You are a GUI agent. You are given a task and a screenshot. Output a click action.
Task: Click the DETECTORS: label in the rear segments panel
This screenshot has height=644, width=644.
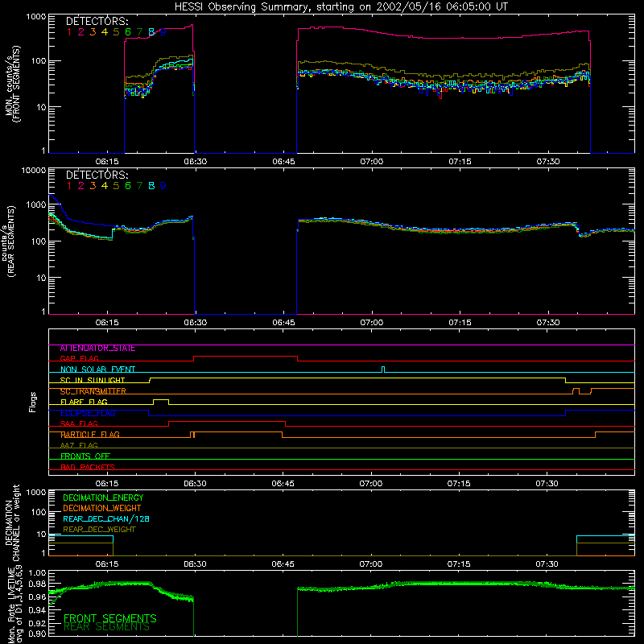(97, 175)
